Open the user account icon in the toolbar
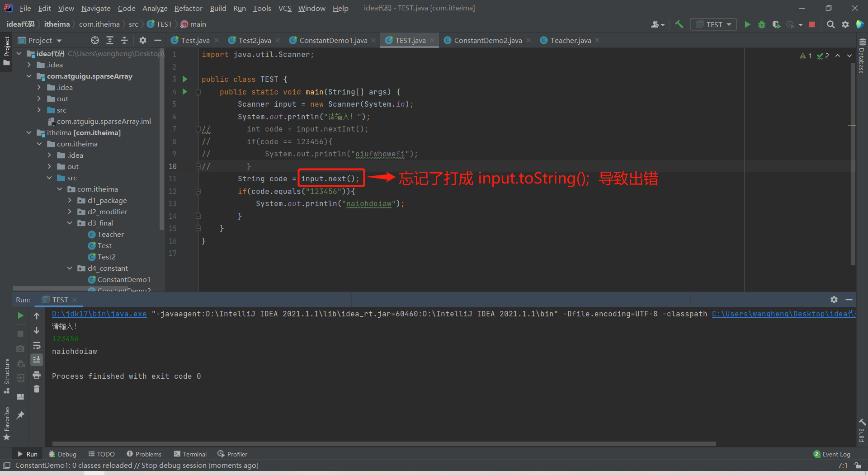The image size is (868, 475). coord(657,24)
